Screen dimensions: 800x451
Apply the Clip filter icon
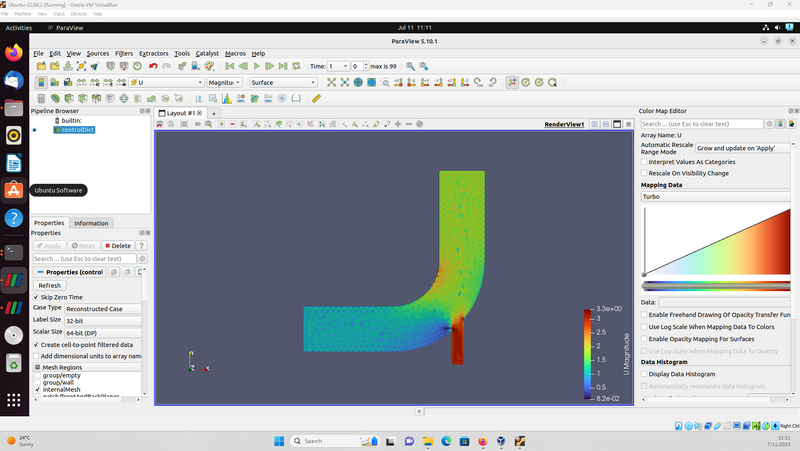[x=69, y=98]
